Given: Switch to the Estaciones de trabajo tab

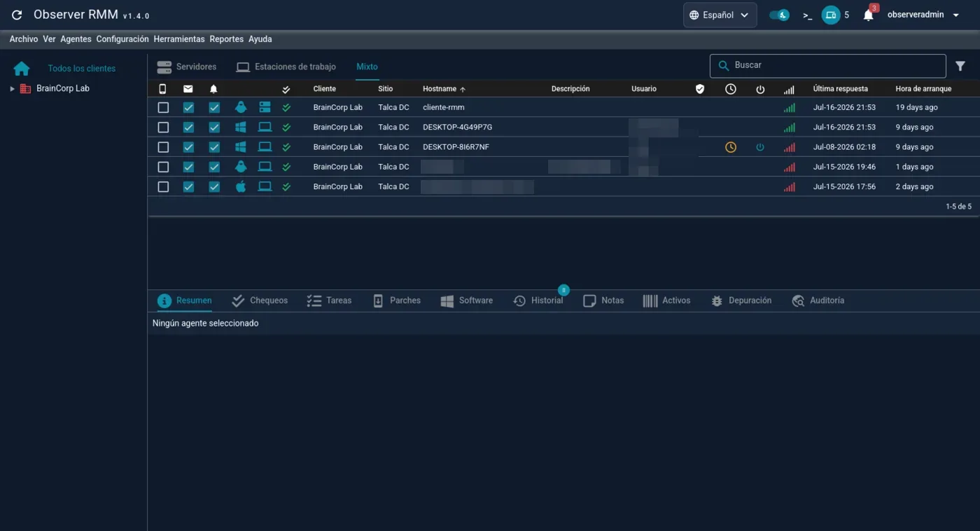Looking at the screenshot, I should tap(286, 67).
